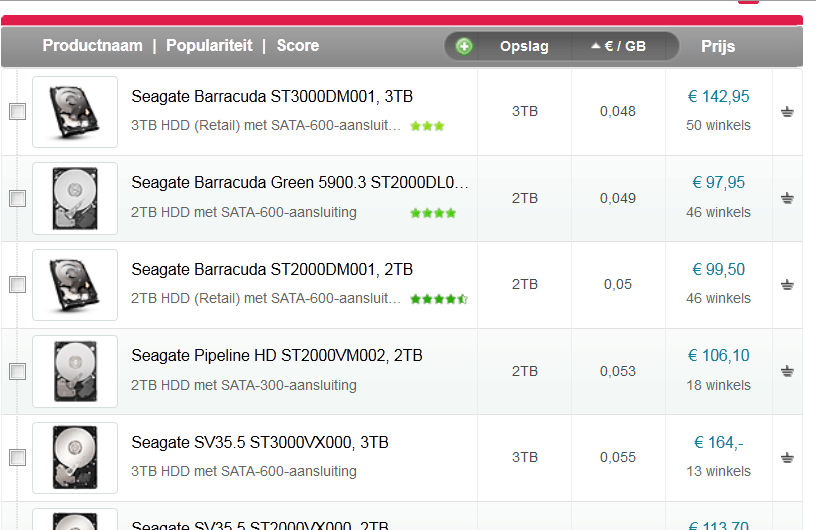Open thumbnail of SV35.5 ST3000VX000 drive
816x530 pixels.
point(75,458)
